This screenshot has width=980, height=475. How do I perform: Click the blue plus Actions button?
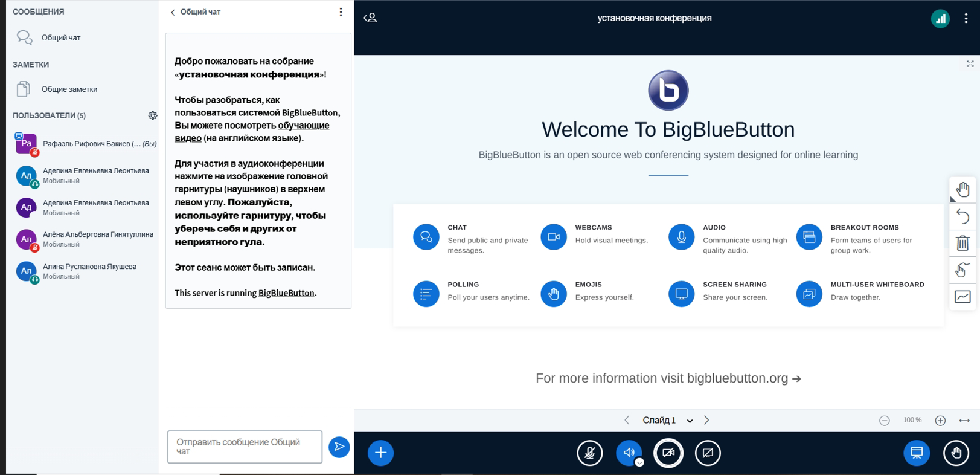pos(380,453)
